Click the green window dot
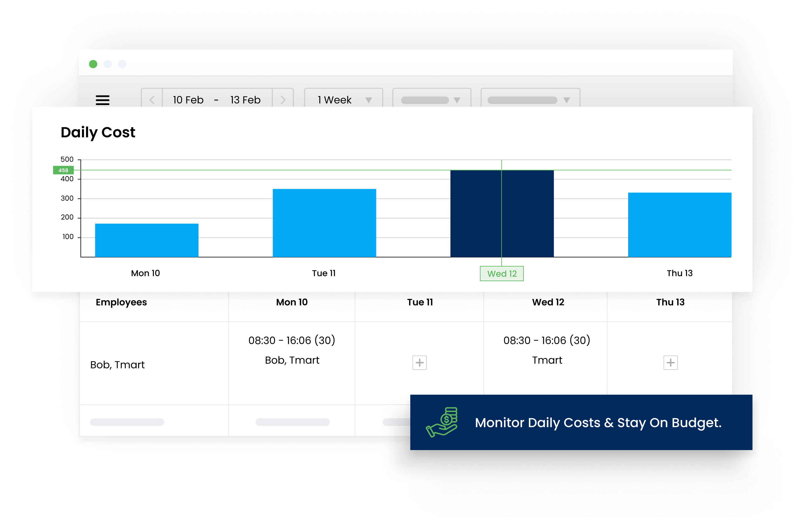Image resolution: width=805 pixels, height=532 pixels. [93, 64]
